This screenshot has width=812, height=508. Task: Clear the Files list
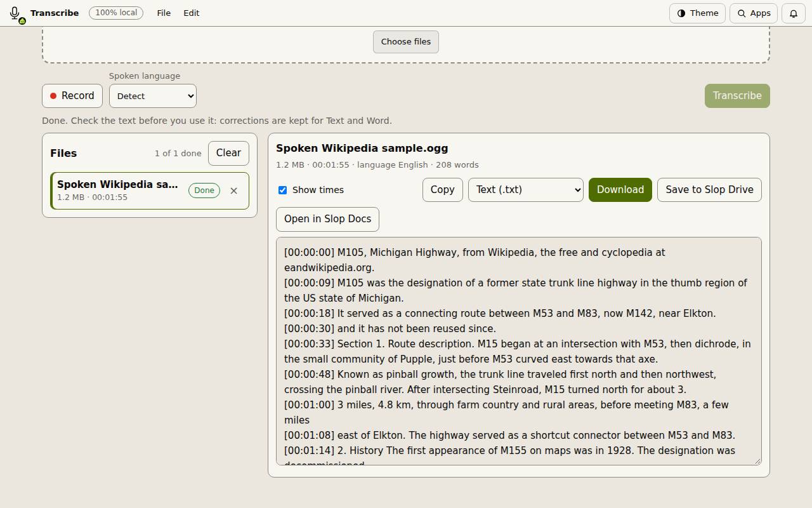click(228, 153)
